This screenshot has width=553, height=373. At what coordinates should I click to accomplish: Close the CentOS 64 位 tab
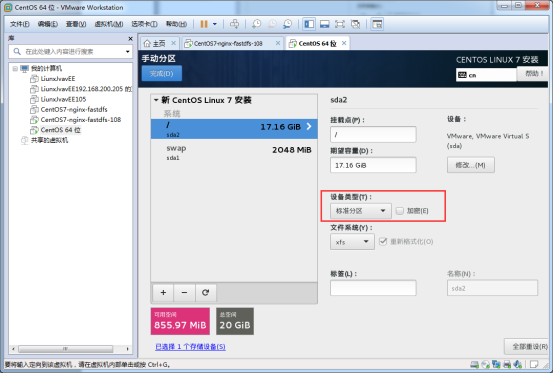click(x=344, y=43)
